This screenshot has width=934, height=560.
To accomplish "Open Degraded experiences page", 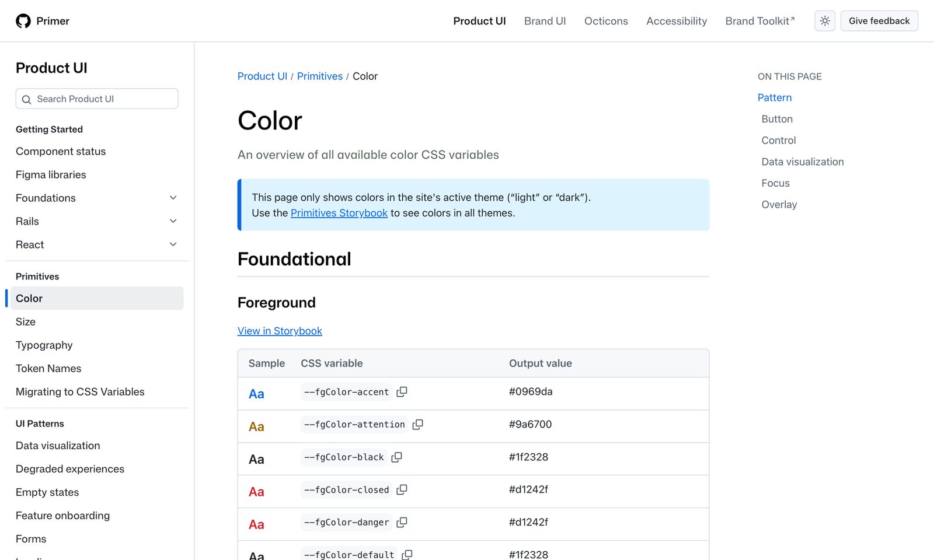I will pyautogui.click(x=70, y=468).
